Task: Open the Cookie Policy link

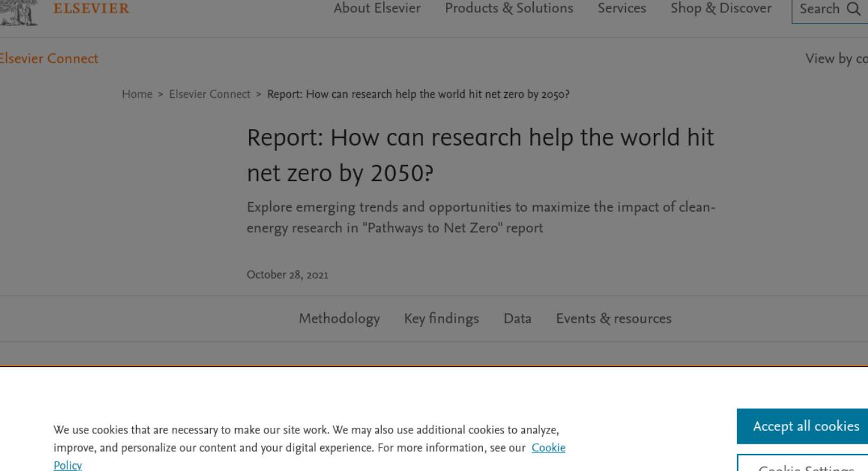Action: [548, 447]
